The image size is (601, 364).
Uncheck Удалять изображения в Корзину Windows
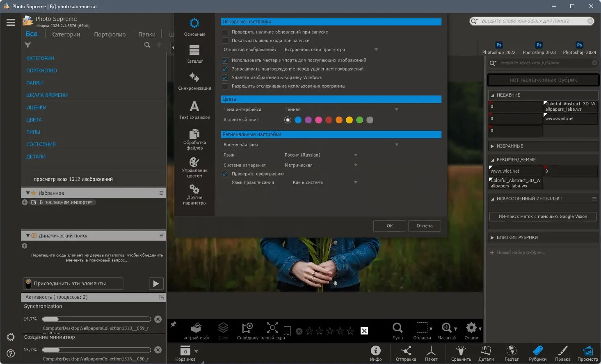225,77
